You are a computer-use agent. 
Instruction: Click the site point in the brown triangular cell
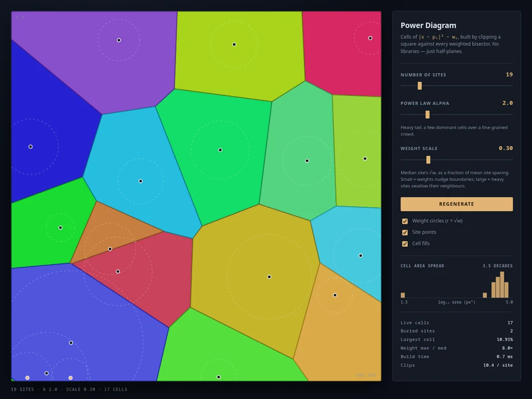110,249
